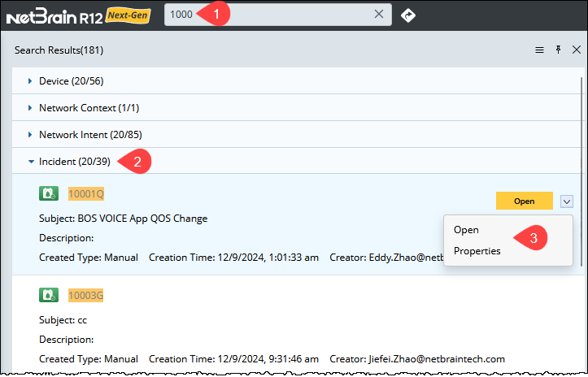Viewport: 588px width, 377px height.
Task: Expand the Network Intent (20/85) group
Action: [x=30, y=135]
